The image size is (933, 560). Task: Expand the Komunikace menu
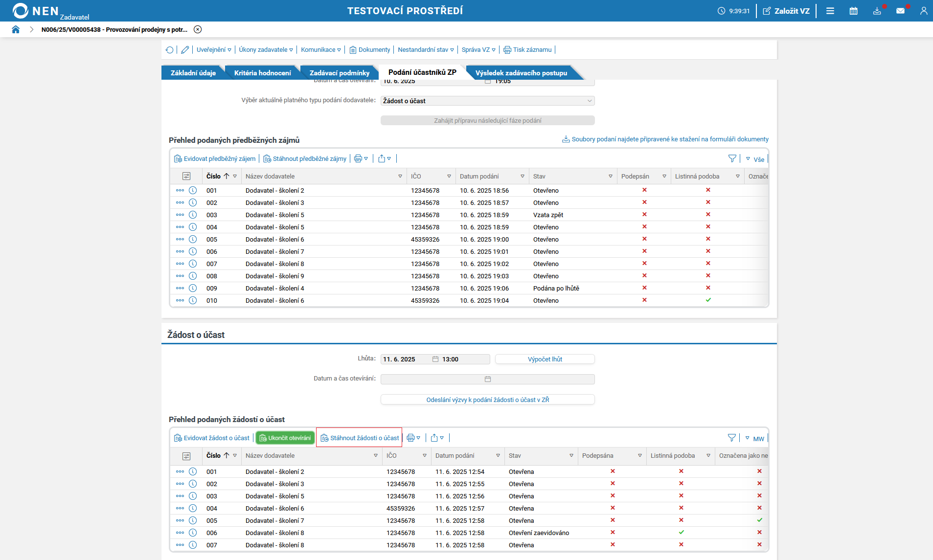coord(321,50)
